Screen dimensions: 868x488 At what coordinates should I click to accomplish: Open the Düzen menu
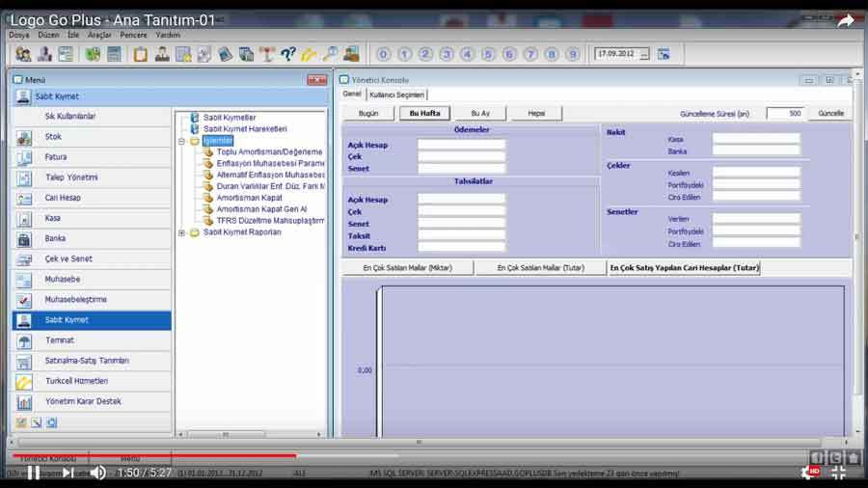coord(48,35)
